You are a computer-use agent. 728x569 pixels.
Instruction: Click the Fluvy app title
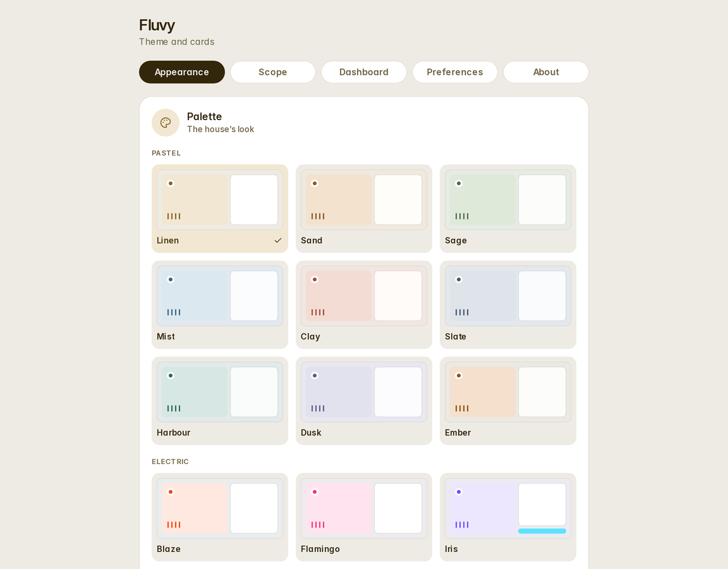click(157, 25)
